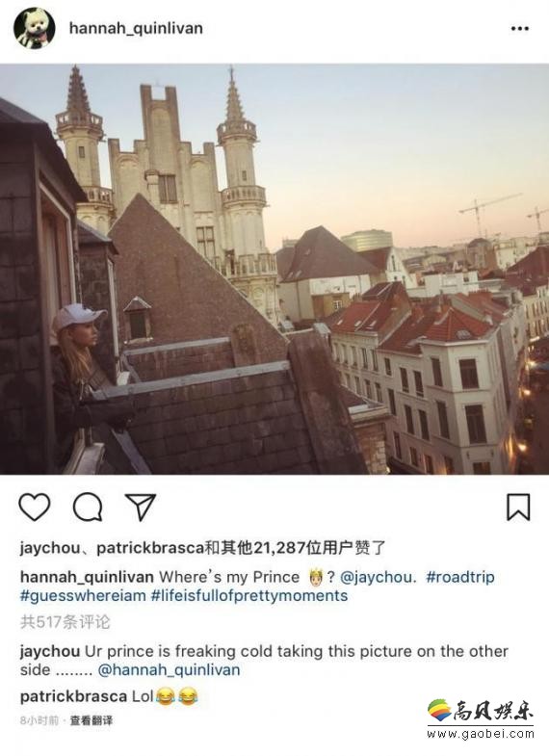Tap the @jaychou mention in caption

pos(377,577)
